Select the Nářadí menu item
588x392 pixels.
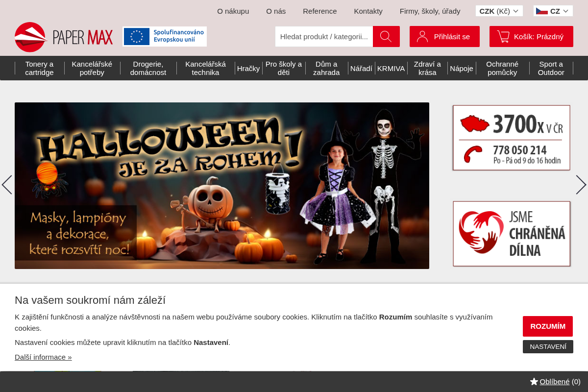pos(362,68)
